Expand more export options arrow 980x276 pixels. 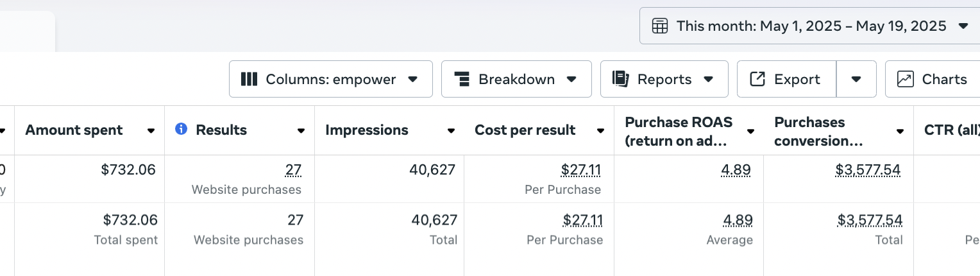coord(856,80)
